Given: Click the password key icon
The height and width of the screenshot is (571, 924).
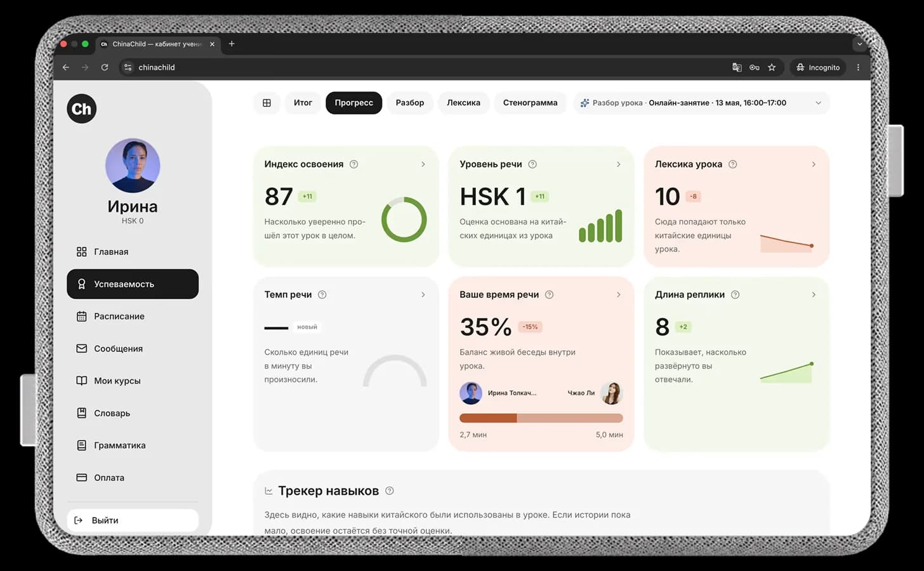Looking at the screenshot, I should tap(755, 67).
